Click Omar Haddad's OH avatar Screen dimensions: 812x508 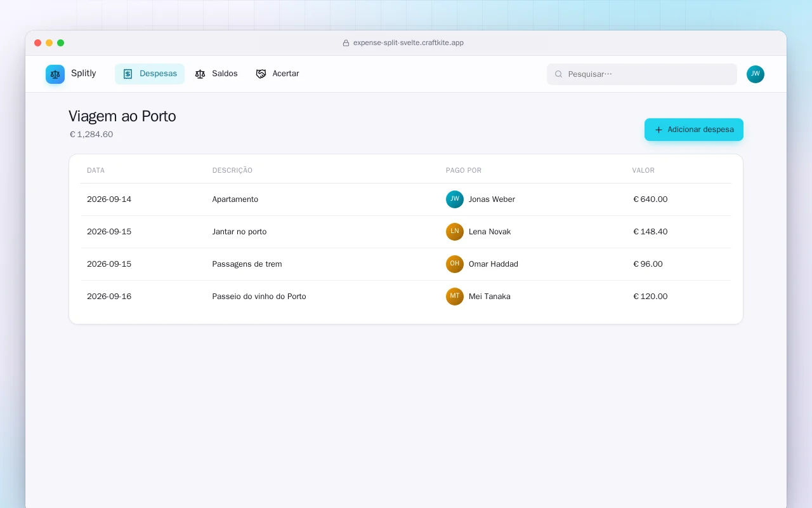[455, 264]
